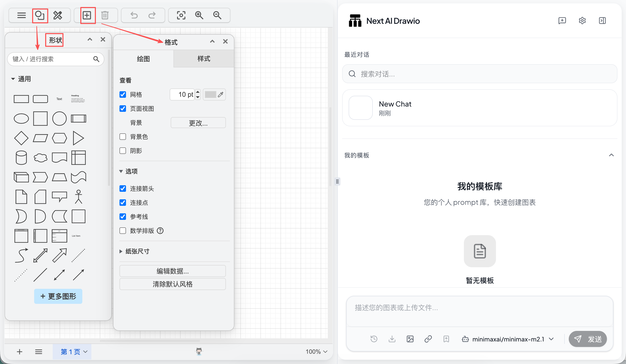Toggle the 网格 grid checkbox
Image resolution: width=626 pixels, height=364 pixels.
(123, 95)
